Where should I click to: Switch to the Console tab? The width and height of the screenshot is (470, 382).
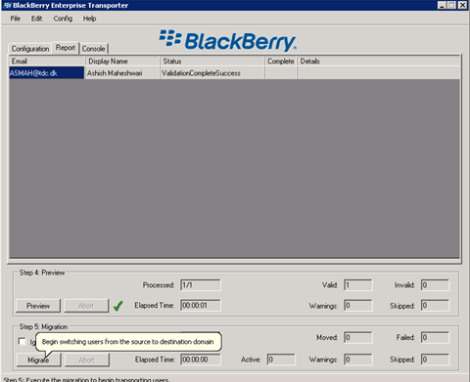[94, 49]
